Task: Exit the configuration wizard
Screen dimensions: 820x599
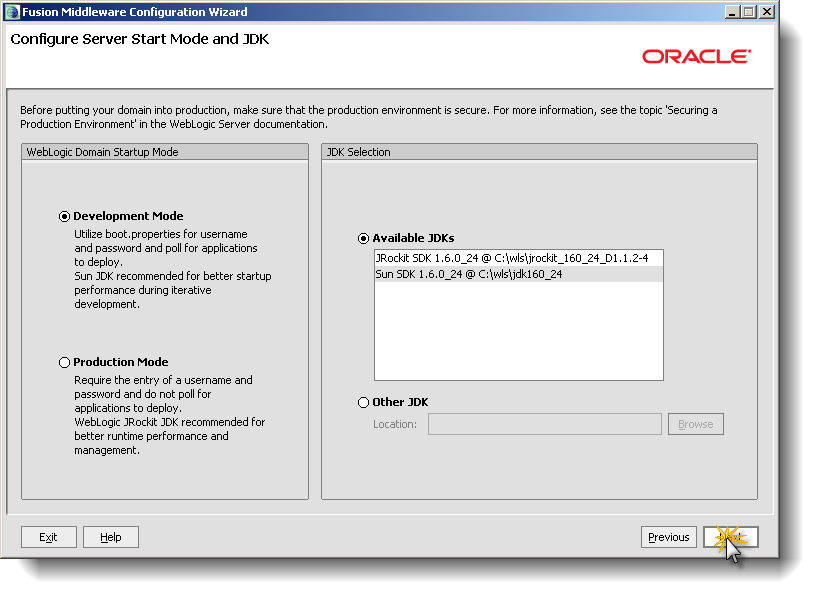Action: pos(48,537)
